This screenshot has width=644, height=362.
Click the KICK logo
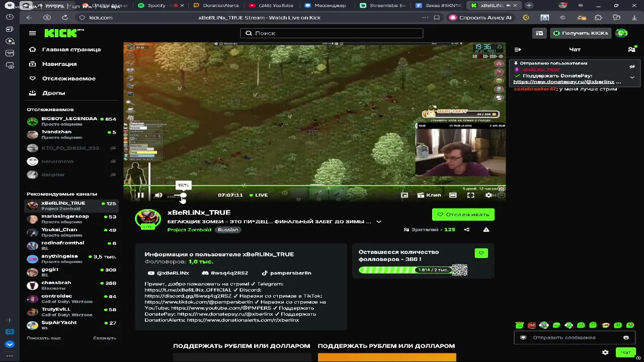click(64, 33)
